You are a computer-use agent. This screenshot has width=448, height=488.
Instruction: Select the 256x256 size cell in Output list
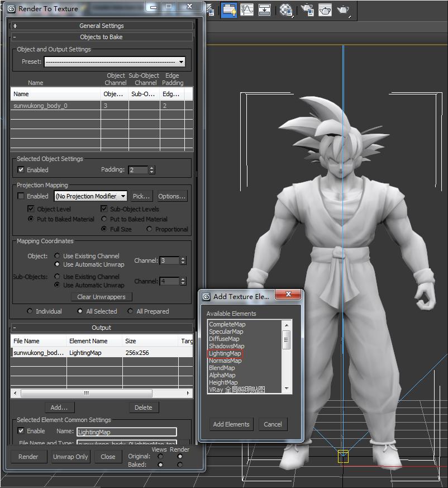[150, 353]
